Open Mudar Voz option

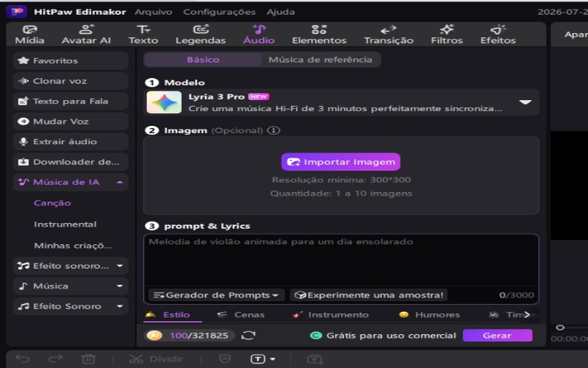tap(71, 121)
